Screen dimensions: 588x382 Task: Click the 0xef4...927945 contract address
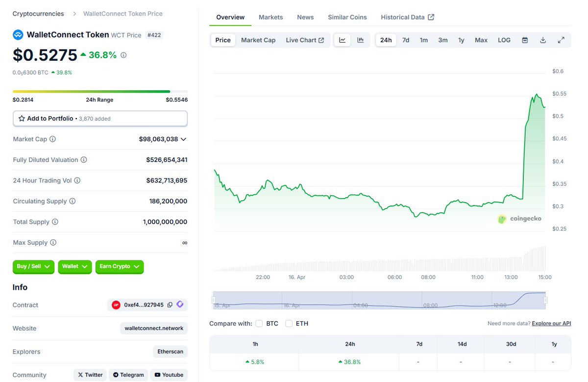[144, 305]
